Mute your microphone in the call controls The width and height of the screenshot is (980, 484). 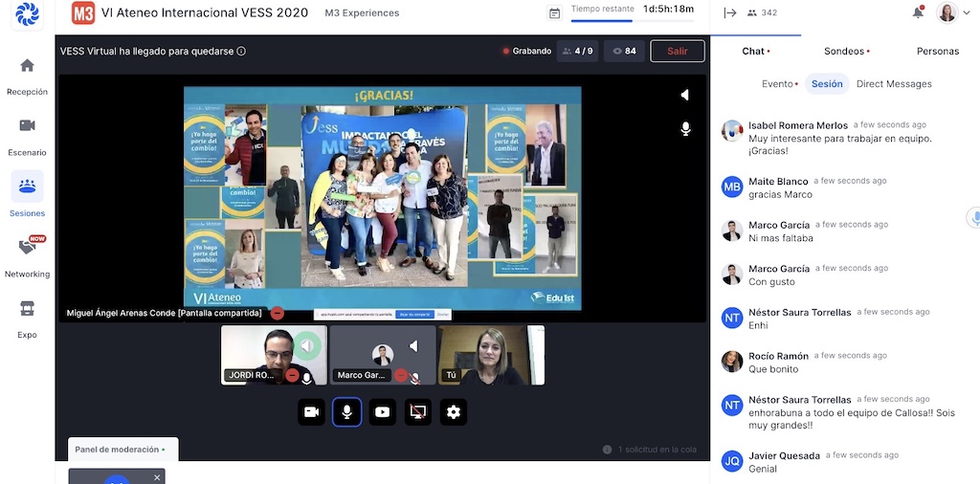click(x=346, y=412)
